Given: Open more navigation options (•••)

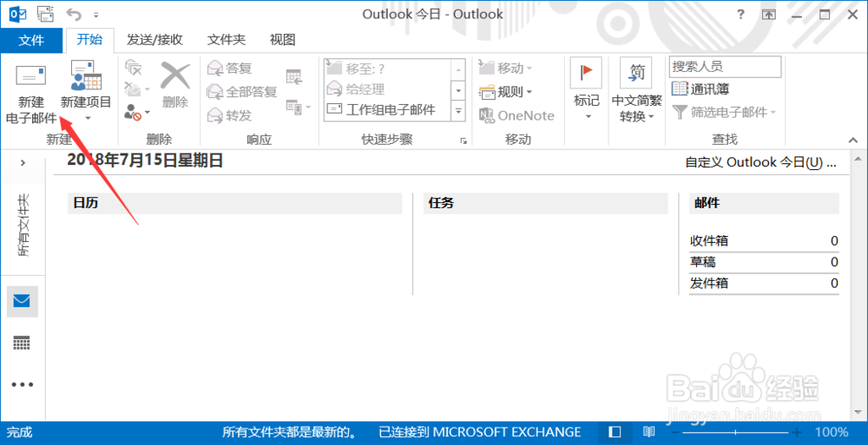Looking at the screenshot, I should pyautogui.click(x=23, y=384).
